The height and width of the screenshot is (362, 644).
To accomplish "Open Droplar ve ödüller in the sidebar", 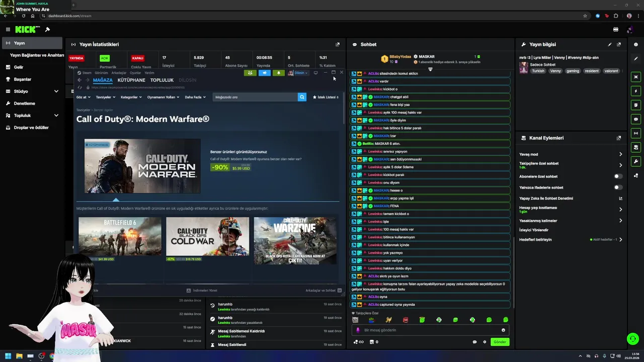I will (x=32, y=128).
